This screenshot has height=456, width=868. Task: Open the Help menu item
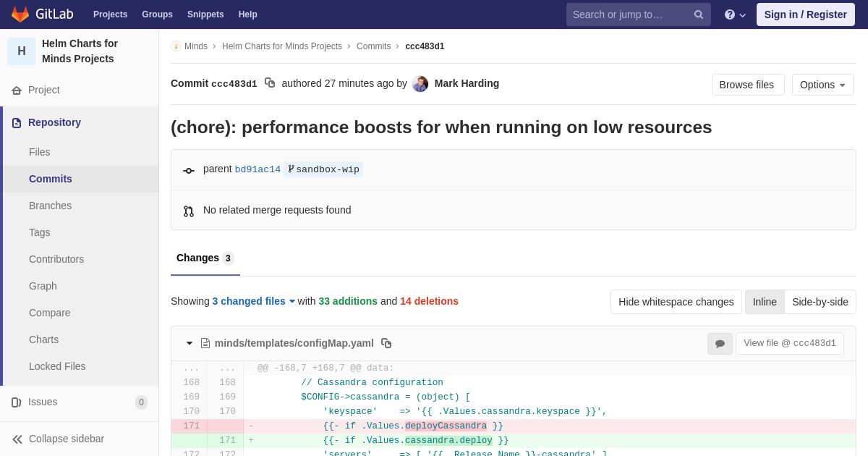pyautogui.click(x=248, y=14)
